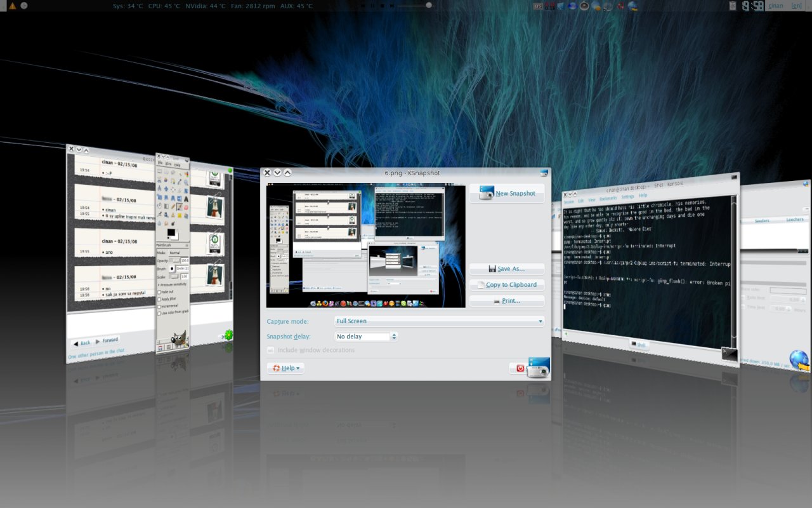The width and height of the screenshot is (812, 508).
Task: Open the Session menu in Konsole
Action: point(569,203)
